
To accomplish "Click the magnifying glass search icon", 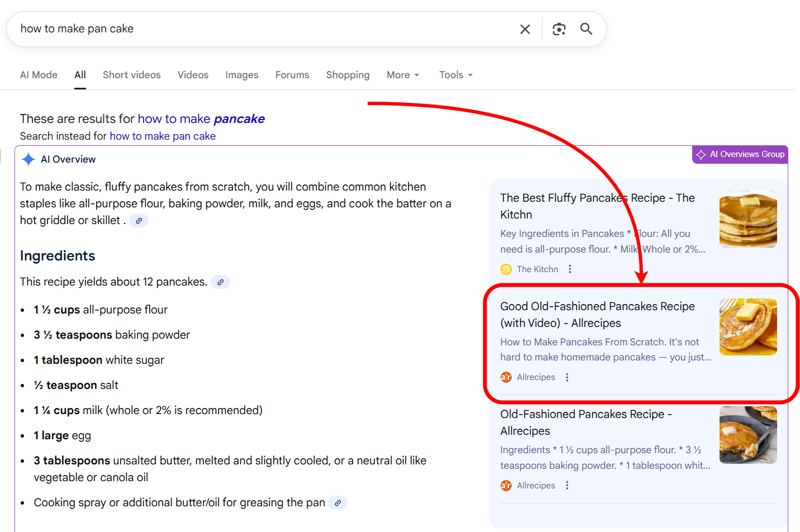I will tap(586, 28).
